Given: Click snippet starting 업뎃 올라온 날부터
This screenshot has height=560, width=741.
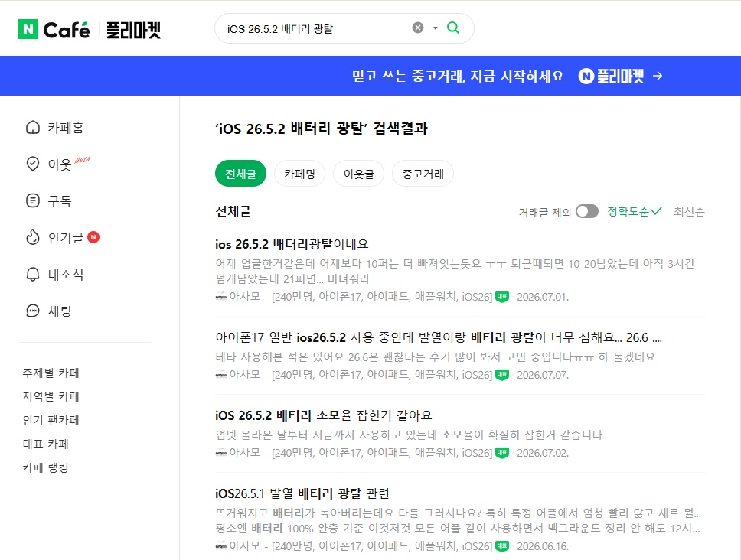Looking at the screenshot, I should [409, 435].
